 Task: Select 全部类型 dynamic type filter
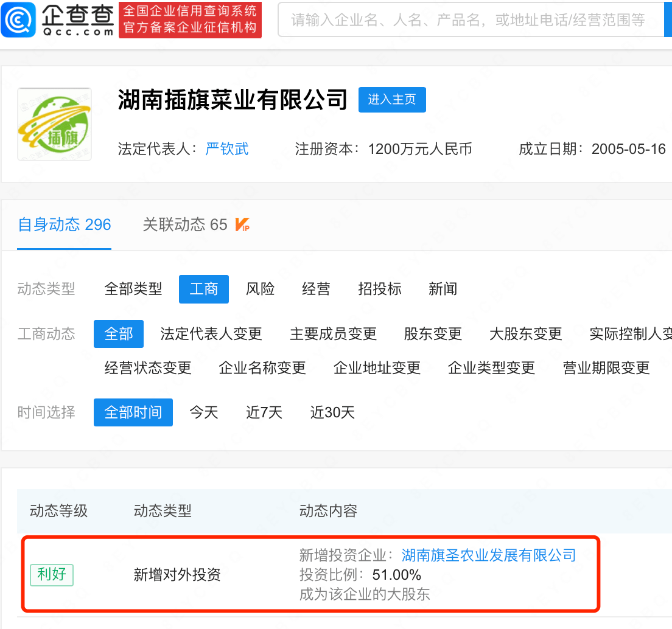click(133, 289)
